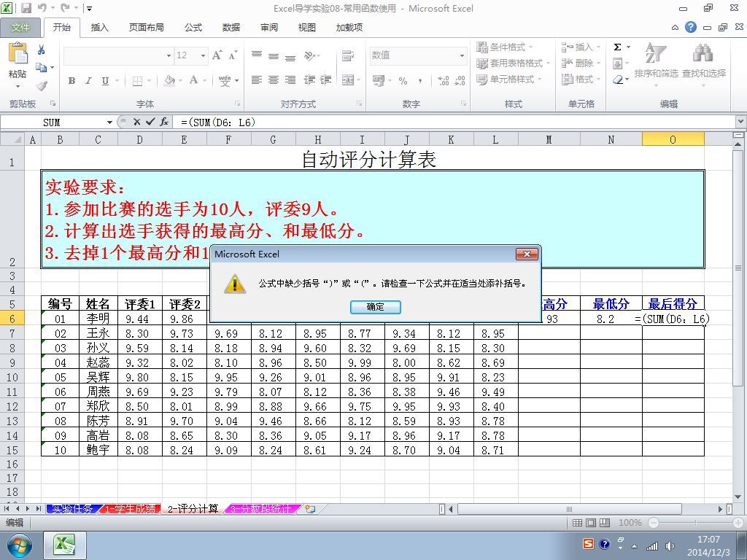
Task: Click the Copy icon in clipboard group
Action: click(x=42, y=68)
